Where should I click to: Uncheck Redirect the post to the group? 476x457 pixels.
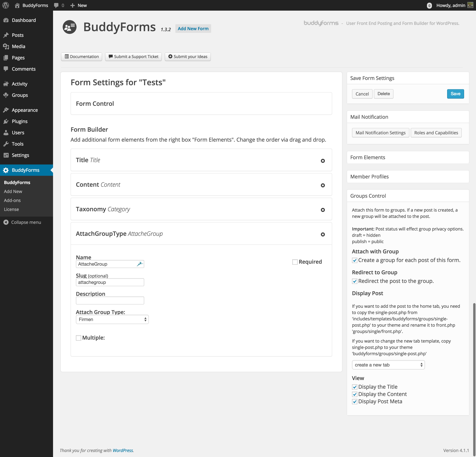click(x=355, y=281)
